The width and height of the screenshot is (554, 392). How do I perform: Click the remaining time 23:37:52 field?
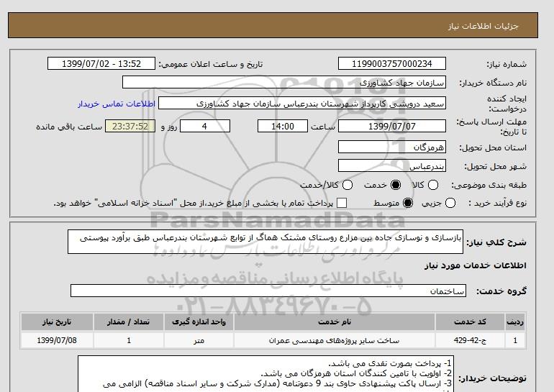(130, 126)
